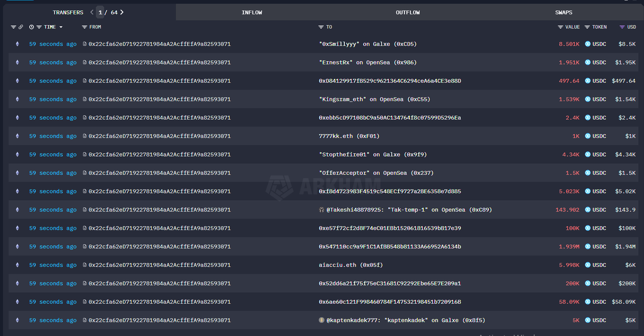644x336 pixels.
Task: Open recipient "Stopthefire01" on Galxe
Action: click(373, 155)
